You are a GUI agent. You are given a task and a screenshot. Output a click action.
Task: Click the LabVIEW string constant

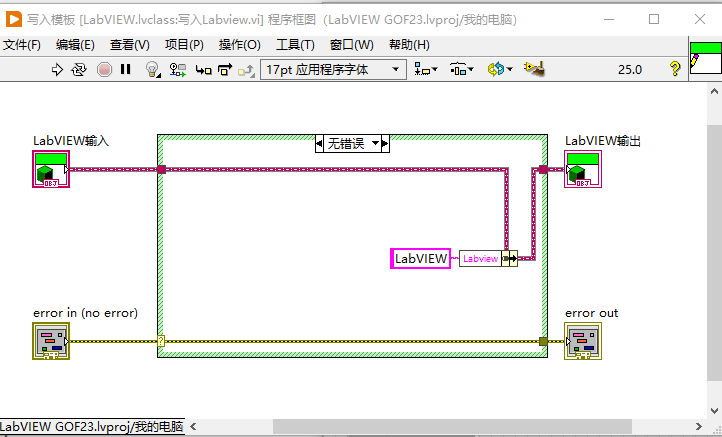[x=420, y=258]
